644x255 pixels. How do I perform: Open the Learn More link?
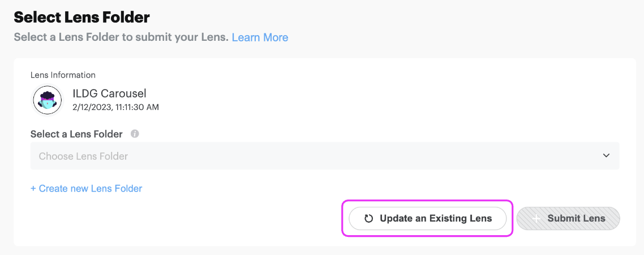coord(260,37)
